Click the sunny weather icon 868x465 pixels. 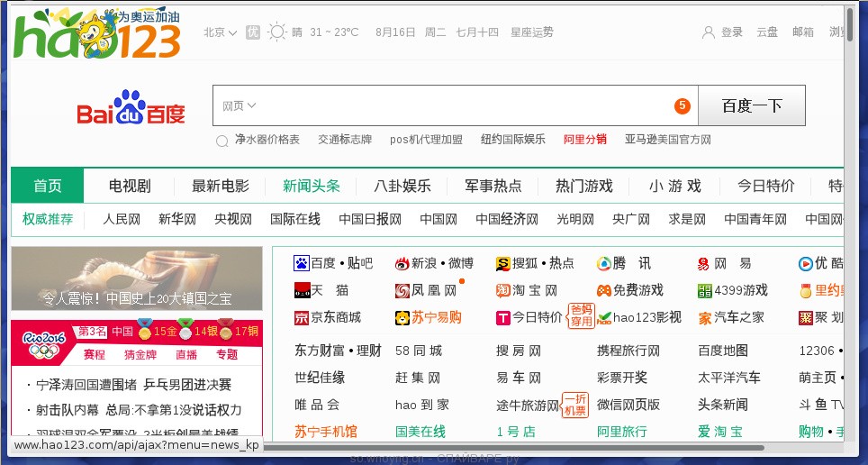(x=276, y=32)
